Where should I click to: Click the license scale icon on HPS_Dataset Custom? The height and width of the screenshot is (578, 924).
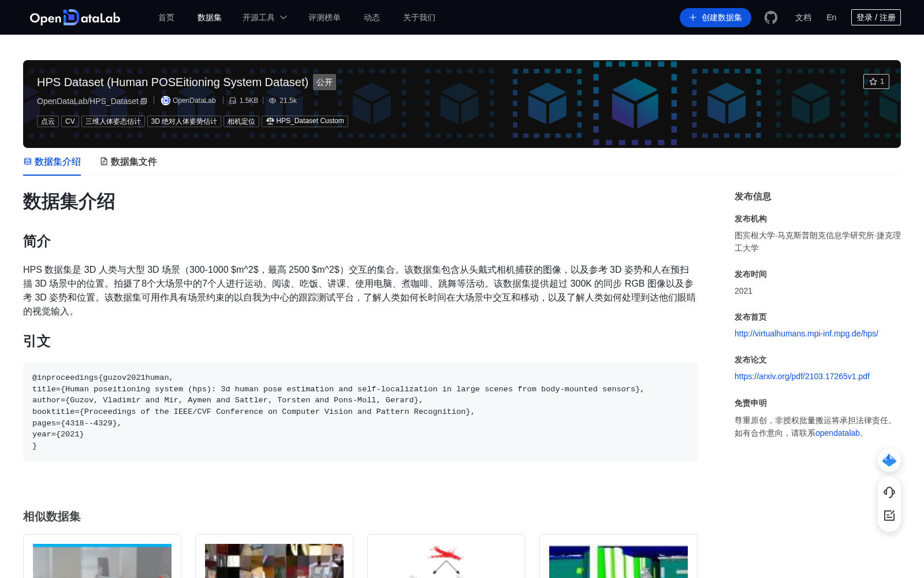(x=270, y=121)
